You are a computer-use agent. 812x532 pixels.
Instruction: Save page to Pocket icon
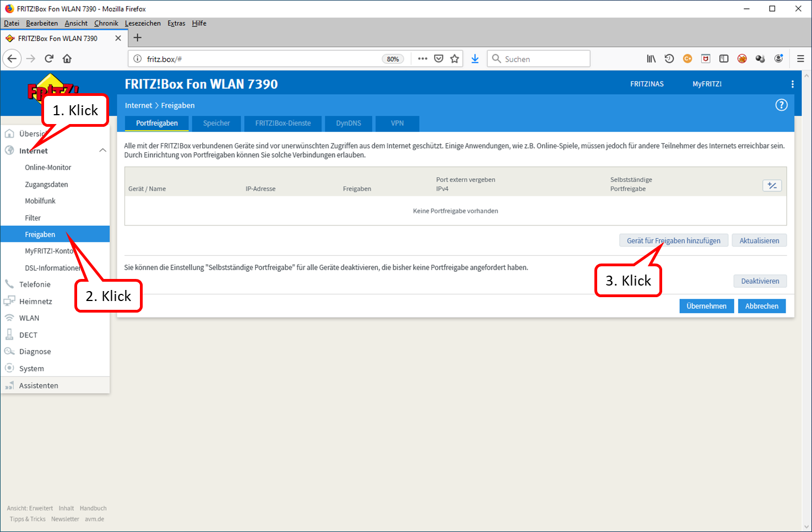pos(439,58)
